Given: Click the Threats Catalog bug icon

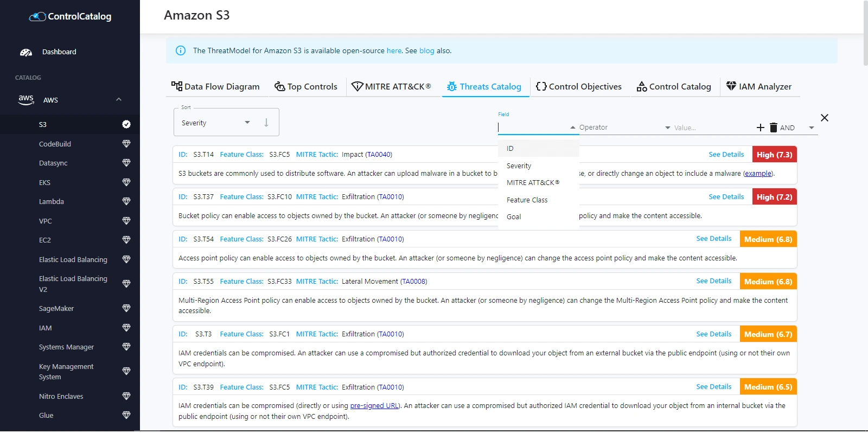Looking at the screenshot, I should tap(452, 86).
